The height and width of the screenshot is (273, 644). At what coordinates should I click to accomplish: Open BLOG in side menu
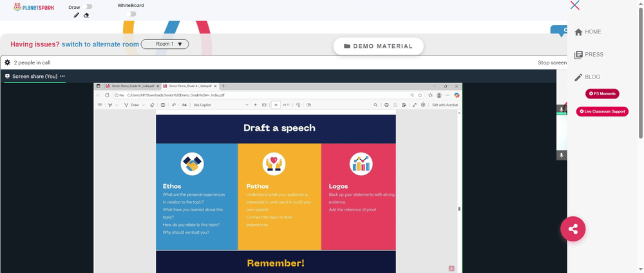click(587, 77)
